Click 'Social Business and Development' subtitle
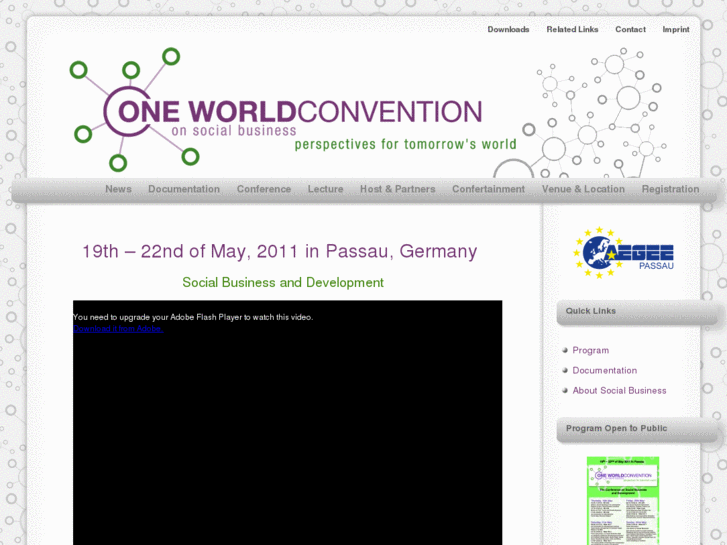The height and width of the screenshot is (545, 727). click(283, 282)
